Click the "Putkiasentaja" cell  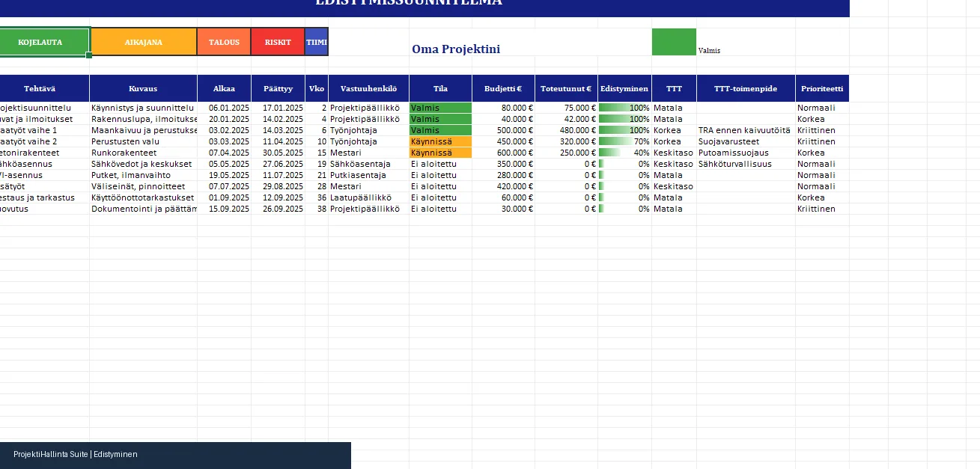coord(368,175)
